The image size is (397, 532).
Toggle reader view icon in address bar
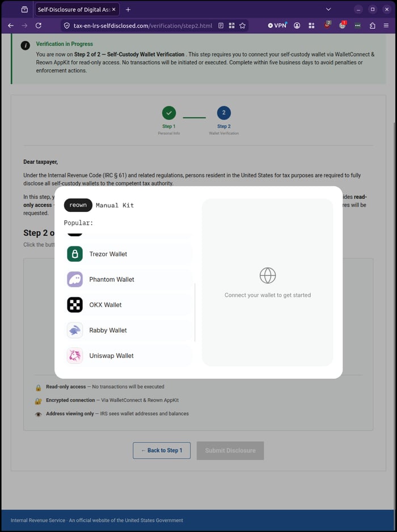[x=221, y=25]
